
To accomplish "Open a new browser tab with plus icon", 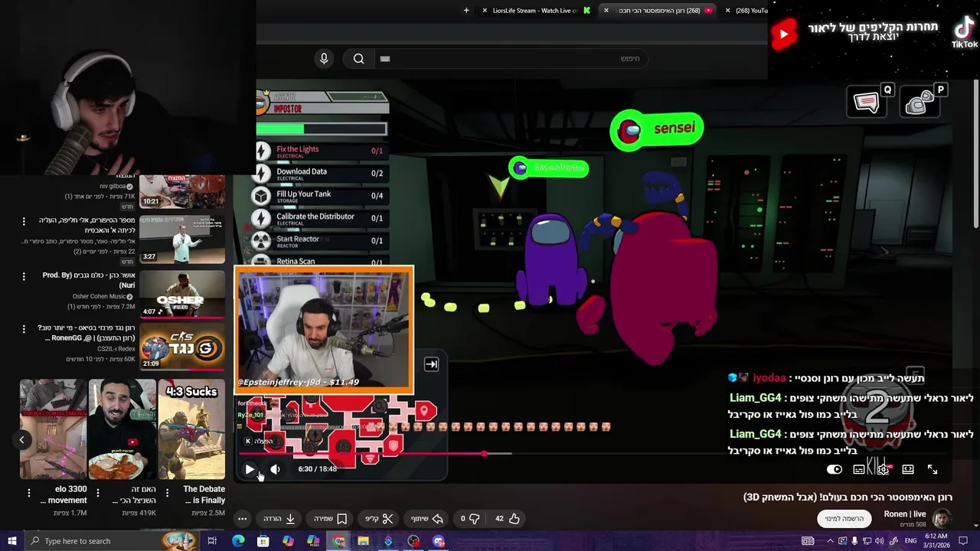I will click(x=466, y=10).
